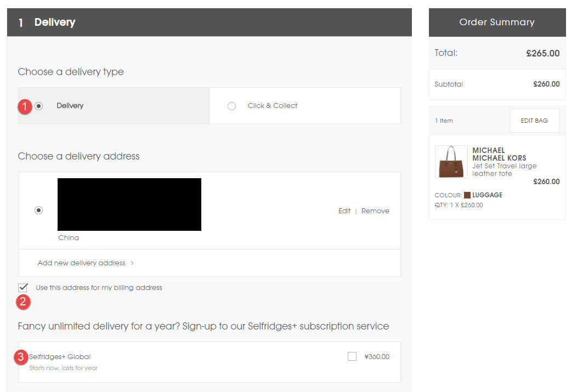Click the Order Summary heading

pyautogui.click(x=497, y=22)
